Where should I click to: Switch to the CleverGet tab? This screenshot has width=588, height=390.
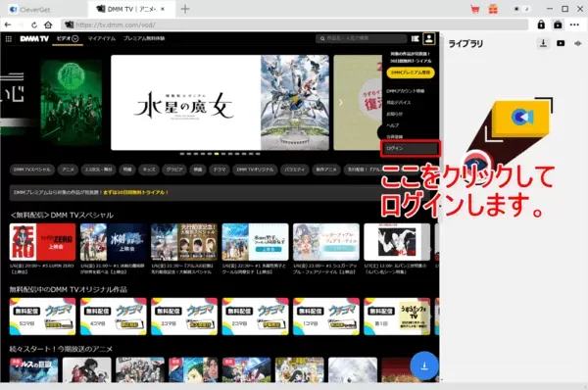click(30, 10)
